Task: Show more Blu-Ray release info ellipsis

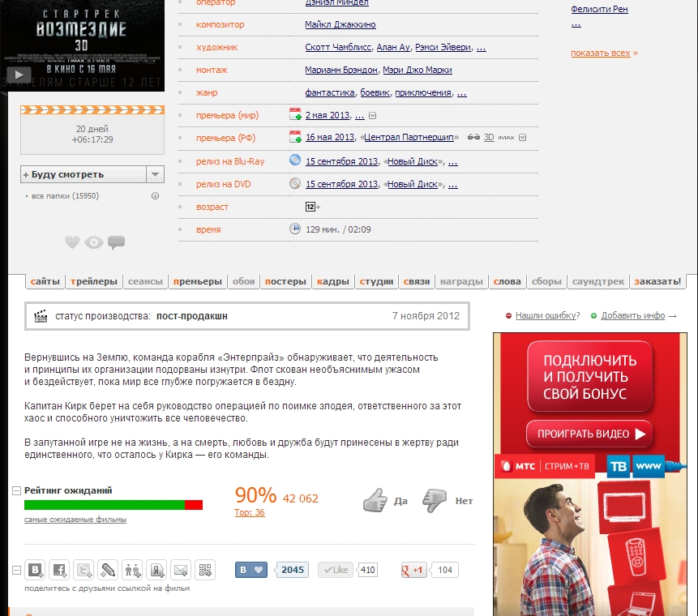Action: (x=452, y=161)
